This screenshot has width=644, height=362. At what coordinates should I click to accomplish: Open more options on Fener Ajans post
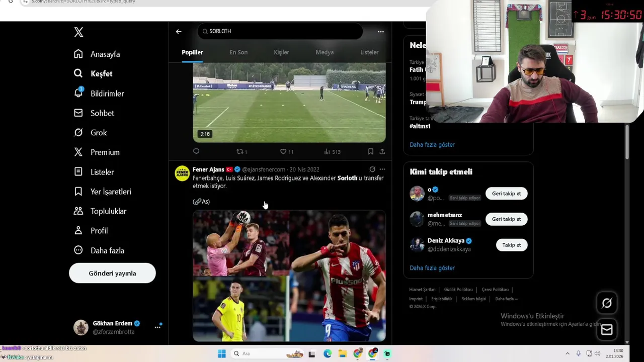click(x=382, y=169)
